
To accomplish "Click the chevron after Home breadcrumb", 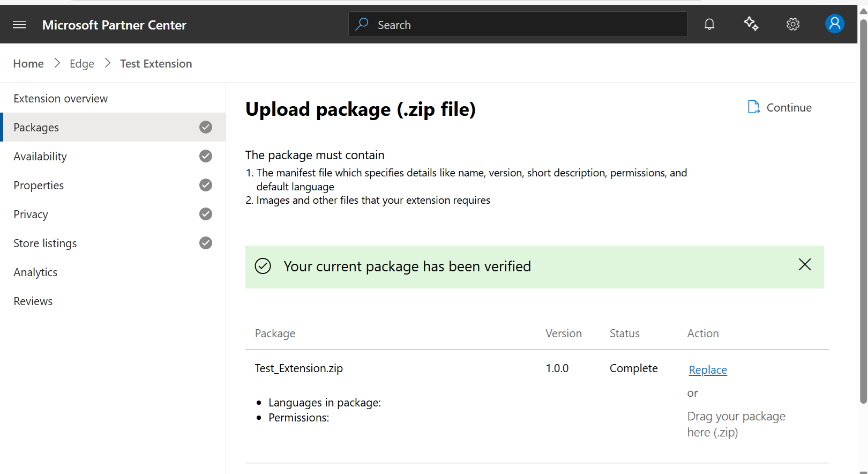I will (x=57, y=63).
